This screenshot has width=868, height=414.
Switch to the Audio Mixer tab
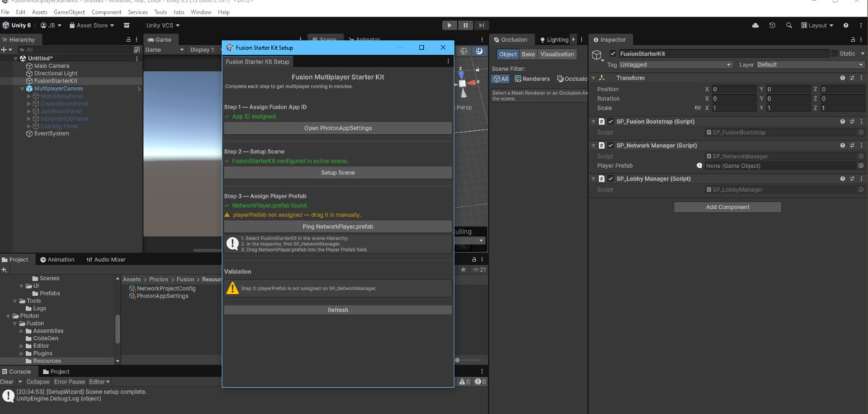(106, 259)
